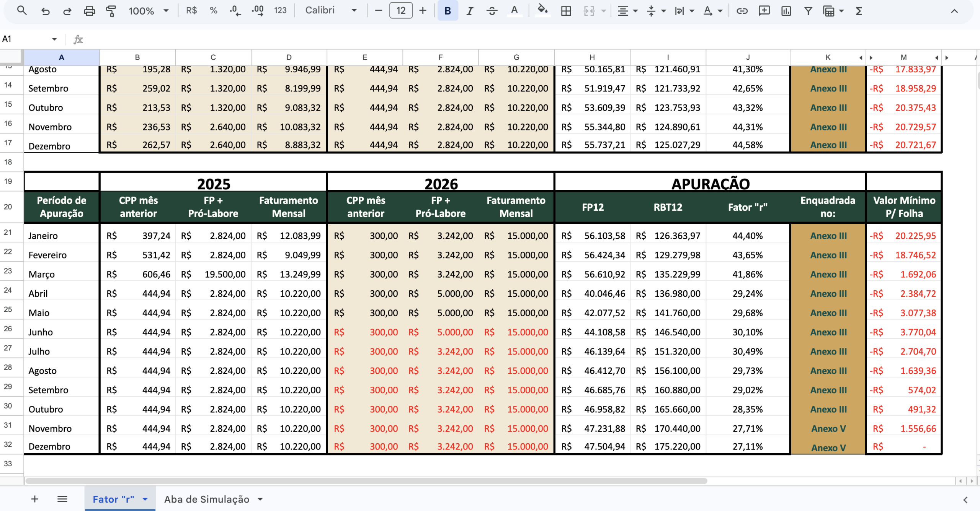980x511 pixels.
Task: Print the spreadsheet
Action: point(89,11)
